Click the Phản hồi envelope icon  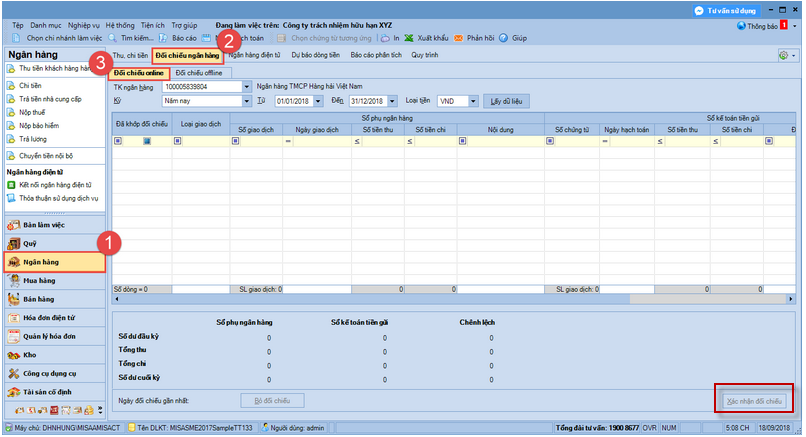pos(459,38)
